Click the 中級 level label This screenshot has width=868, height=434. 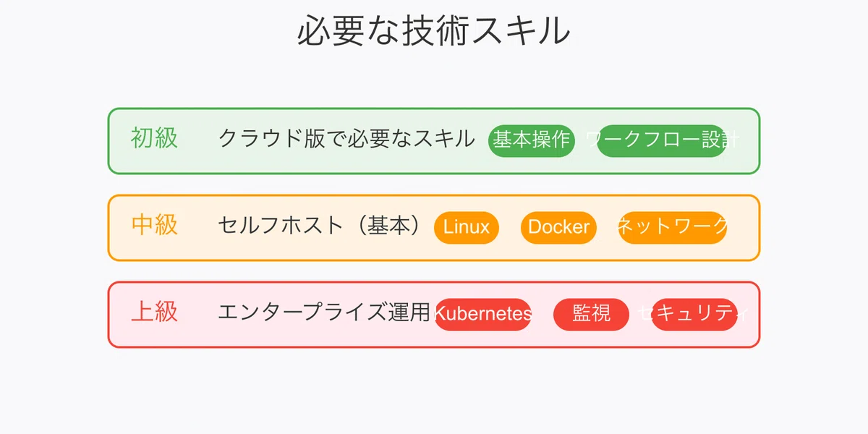pyautogui.click(x=154, y=224)
